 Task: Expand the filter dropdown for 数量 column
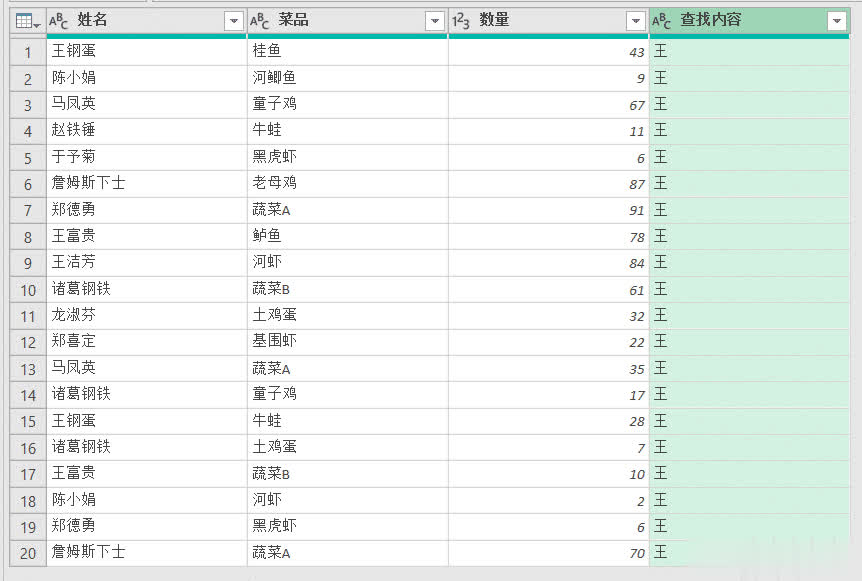point(636,21)
